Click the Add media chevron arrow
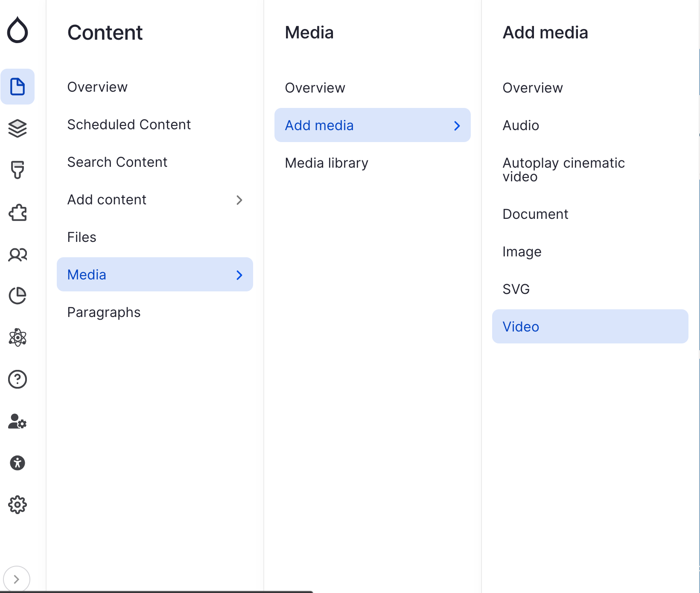Viewport: 700px width, 593px height. pyautogui.click(x=457, y=126)
